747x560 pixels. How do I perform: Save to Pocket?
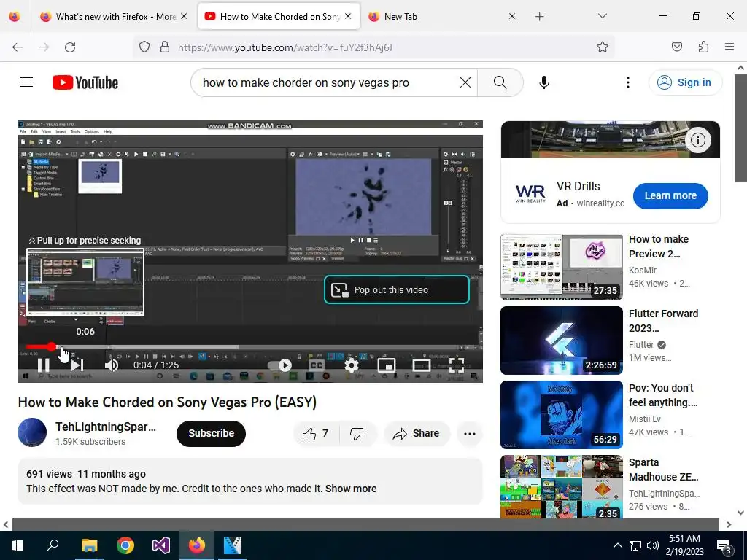click(x=677, y=47)
